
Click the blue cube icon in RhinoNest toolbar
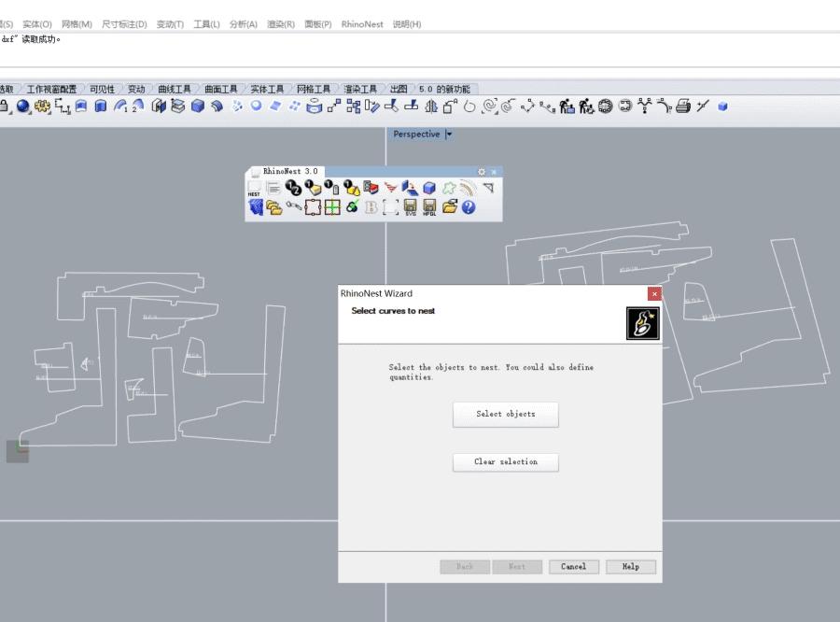coord(429,188)
